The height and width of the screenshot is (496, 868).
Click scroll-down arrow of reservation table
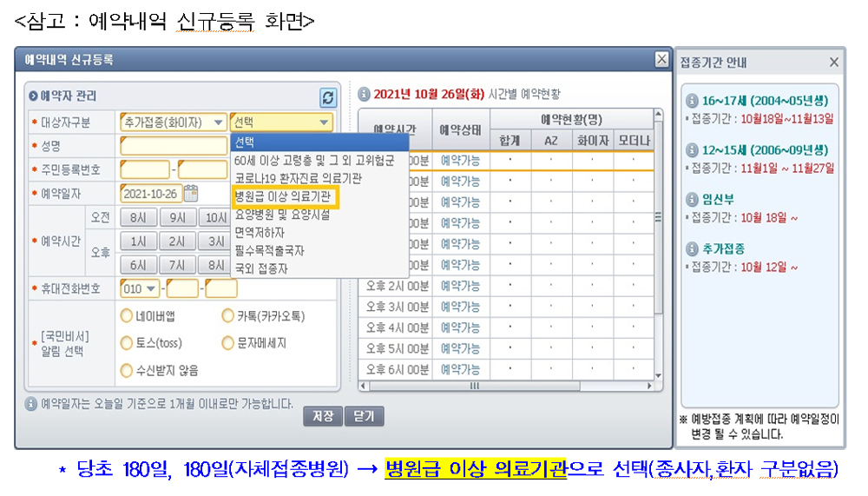(658, 376)
